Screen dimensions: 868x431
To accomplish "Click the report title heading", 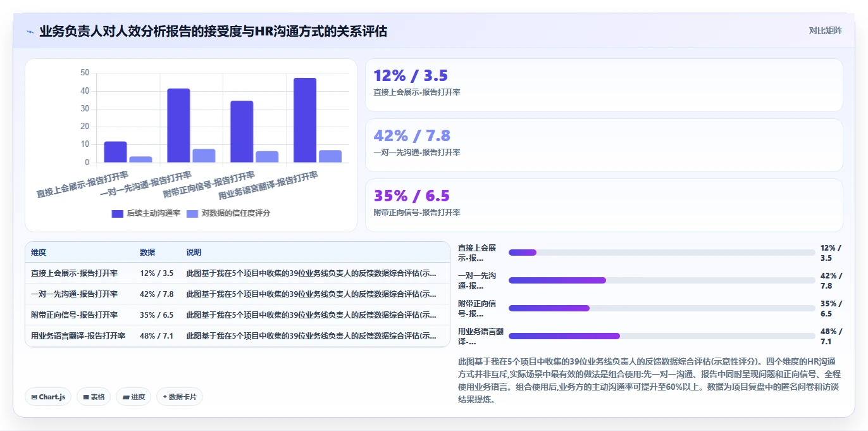I will pyautogui.click(x=213, y=31).
